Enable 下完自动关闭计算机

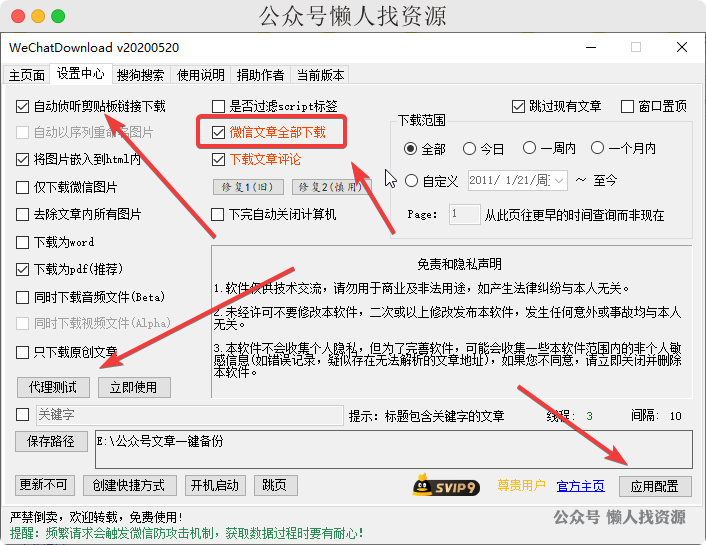pos(217,214)
